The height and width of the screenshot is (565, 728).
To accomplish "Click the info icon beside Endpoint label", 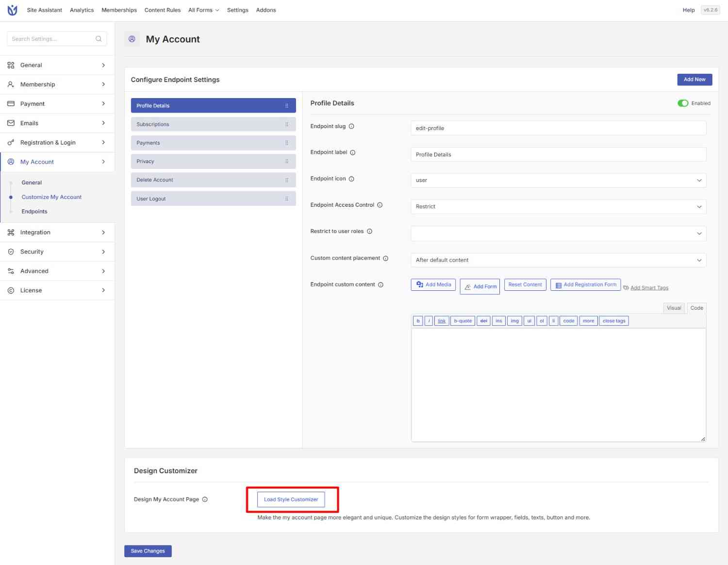I will pyautogui.click(x=353, y=152).
